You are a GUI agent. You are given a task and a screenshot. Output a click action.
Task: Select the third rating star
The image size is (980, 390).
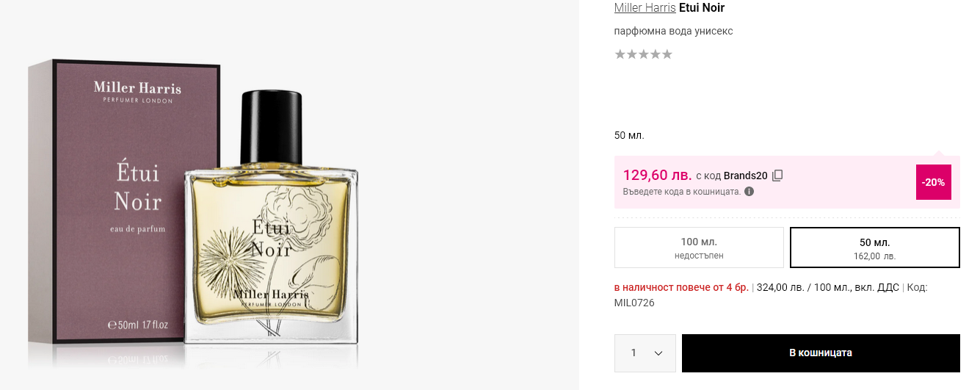643,54
